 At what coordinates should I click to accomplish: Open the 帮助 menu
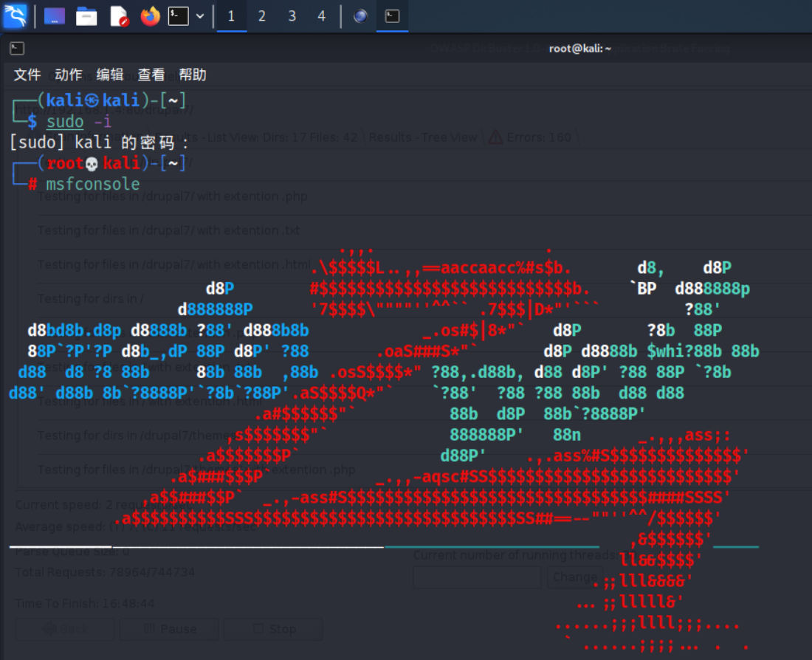(193, 75)
